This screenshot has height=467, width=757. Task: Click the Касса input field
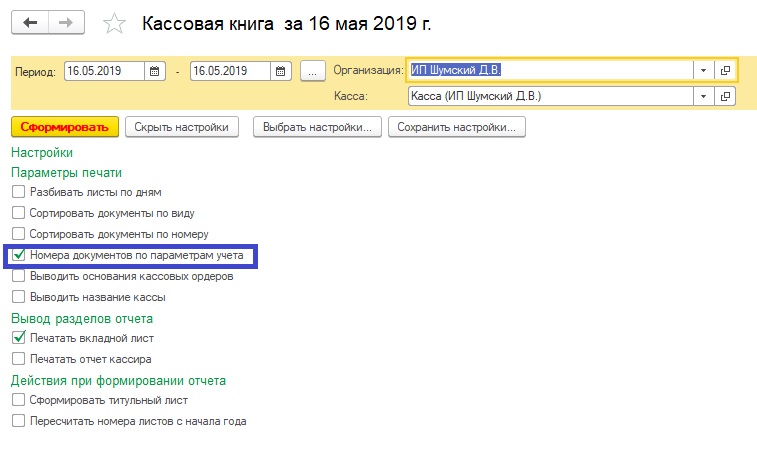[x=550, y=96]
